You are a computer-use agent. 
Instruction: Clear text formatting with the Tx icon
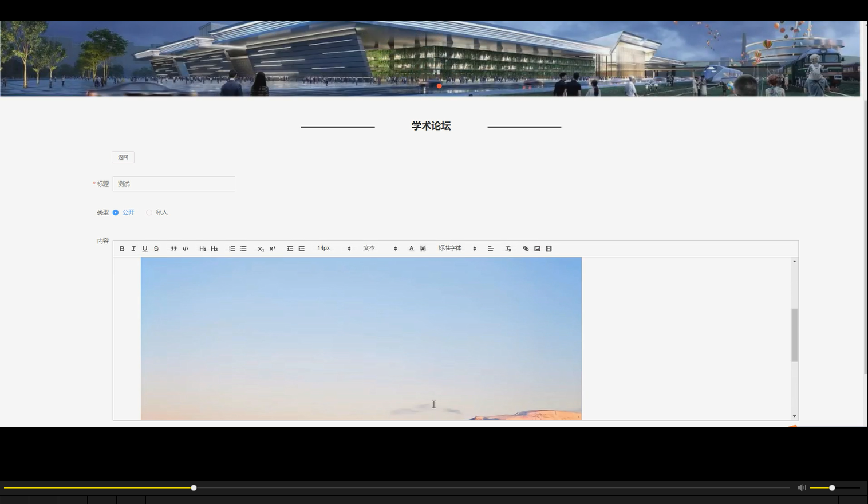508,248
